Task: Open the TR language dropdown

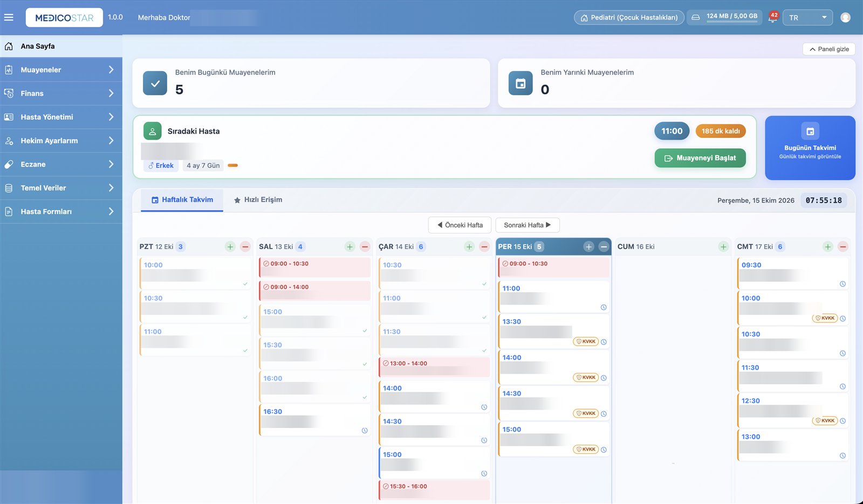Action: tap(807, 17)
